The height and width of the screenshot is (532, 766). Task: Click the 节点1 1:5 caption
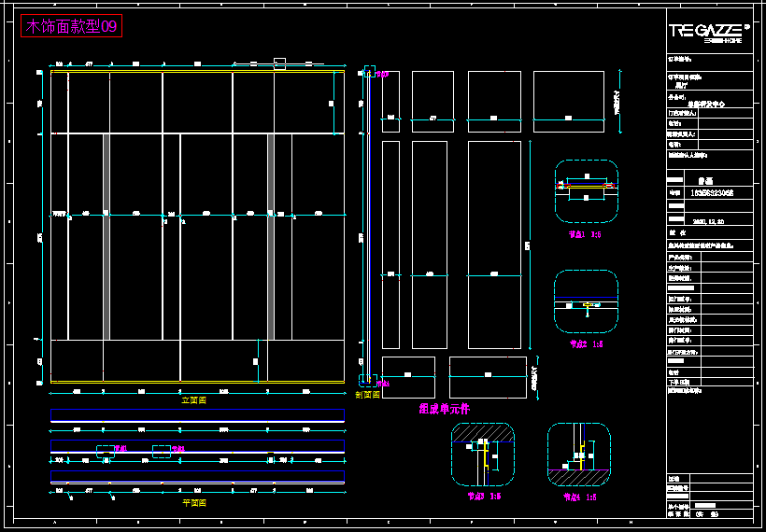click(585, 235)
